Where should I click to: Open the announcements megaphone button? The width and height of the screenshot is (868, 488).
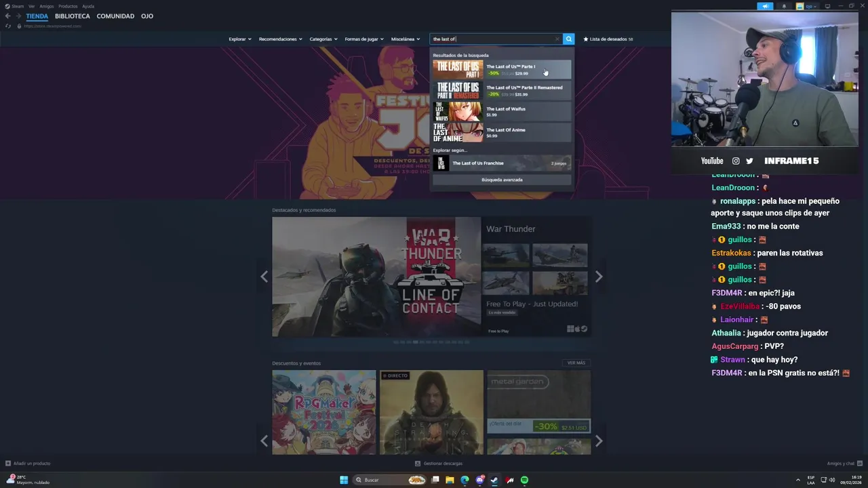click(765, 6)
